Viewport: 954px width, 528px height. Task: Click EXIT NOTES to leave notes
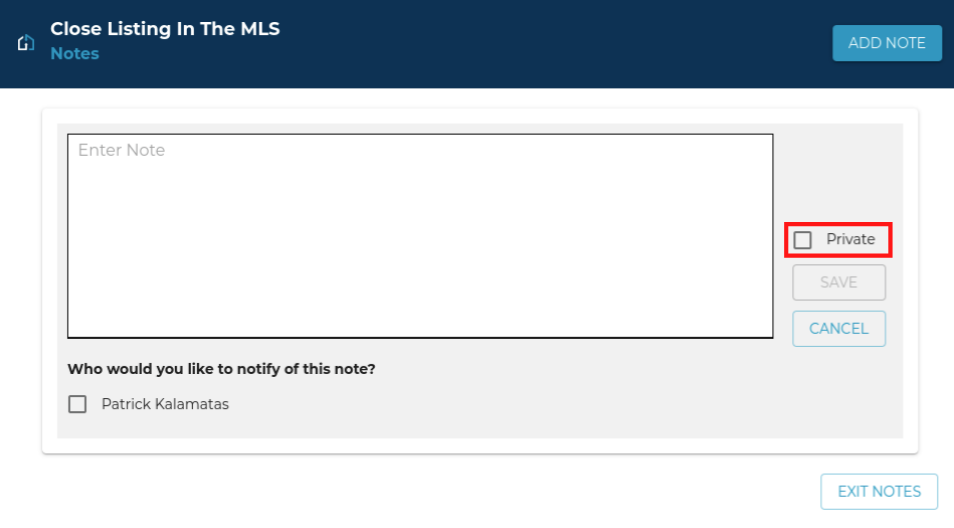879,491
